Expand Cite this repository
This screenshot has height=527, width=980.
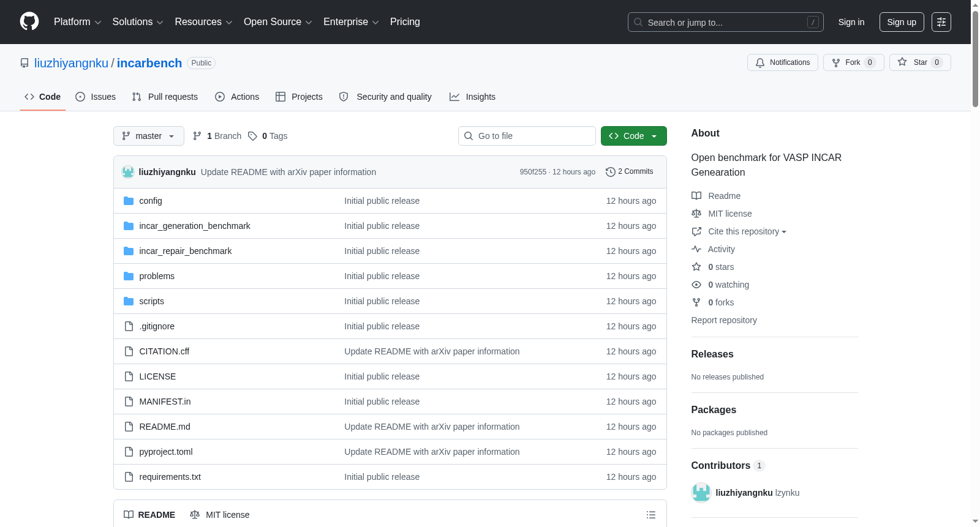[x=747, y=231]
